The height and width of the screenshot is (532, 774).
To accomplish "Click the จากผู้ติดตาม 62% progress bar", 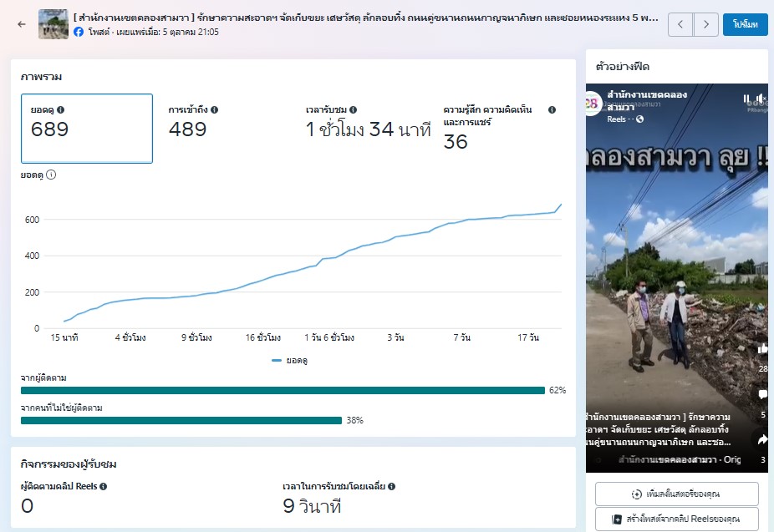I will 283,390.
